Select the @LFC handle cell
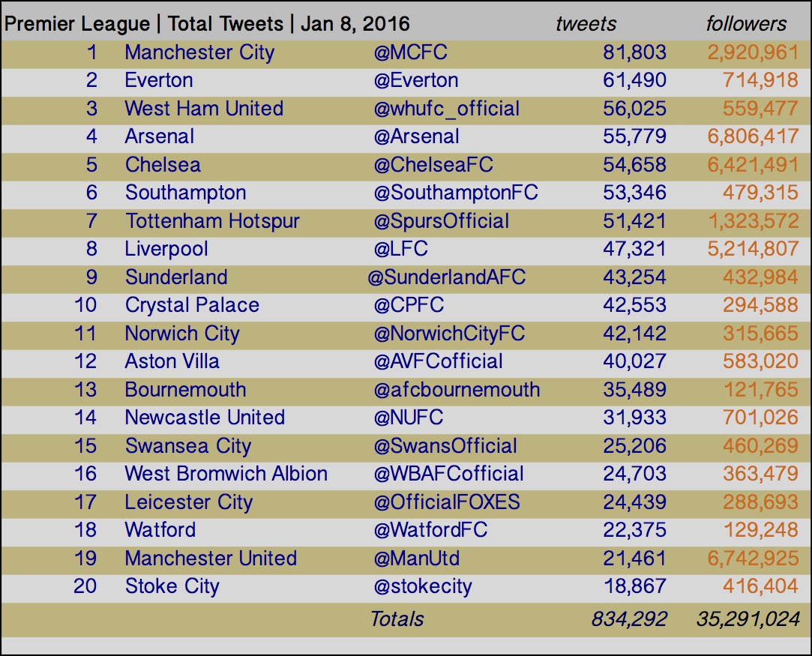This screenshot has width=812, height=656. [401, 248]
